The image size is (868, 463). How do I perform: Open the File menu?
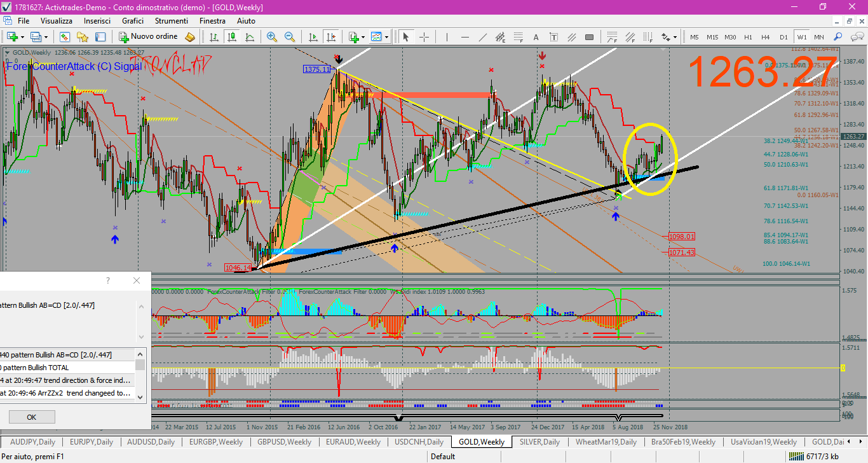pyautogui.click(x=24, y=21)
